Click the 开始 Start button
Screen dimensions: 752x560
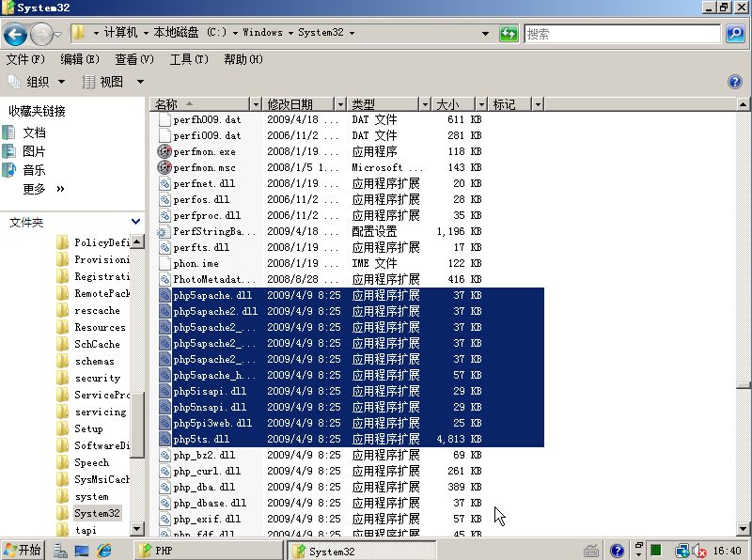(23, 550)
